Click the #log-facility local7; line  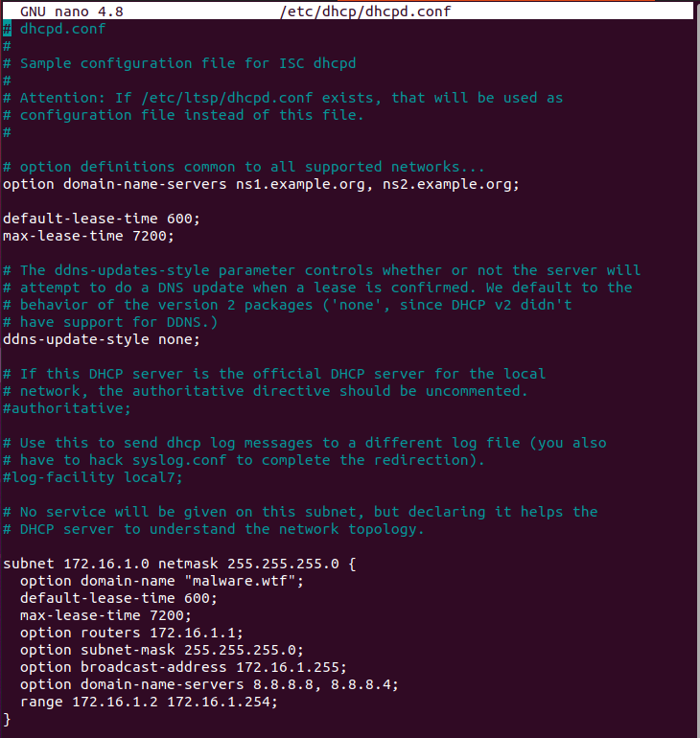[93, 477]
